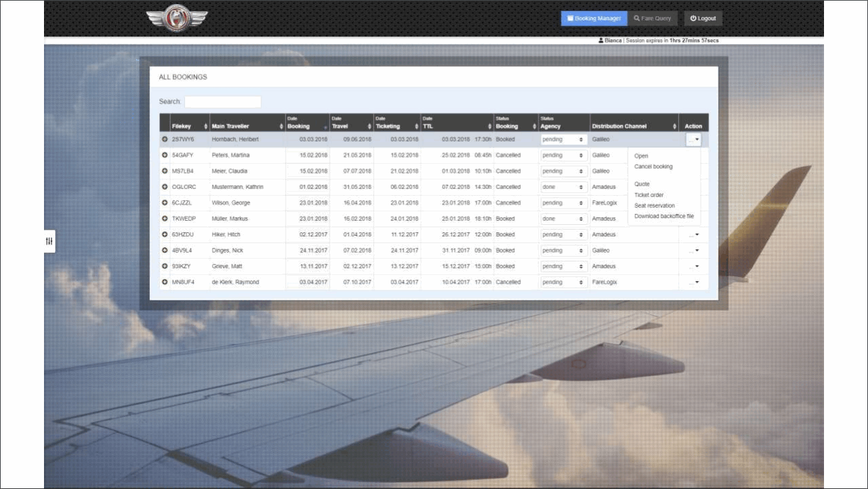Change Agency status for Mustermann, Kathrin

563,187
